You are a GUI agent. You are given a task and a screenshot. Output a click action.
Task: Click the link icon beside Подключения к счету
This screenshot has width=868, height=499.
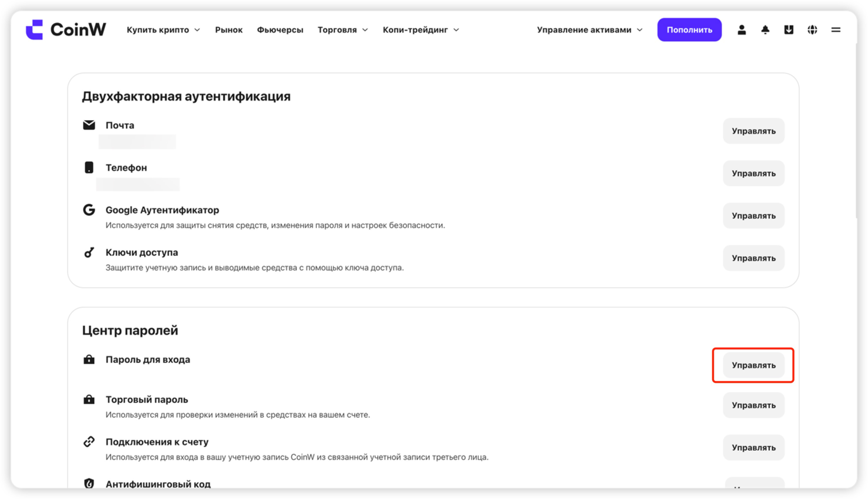click(x=89, y=441)
